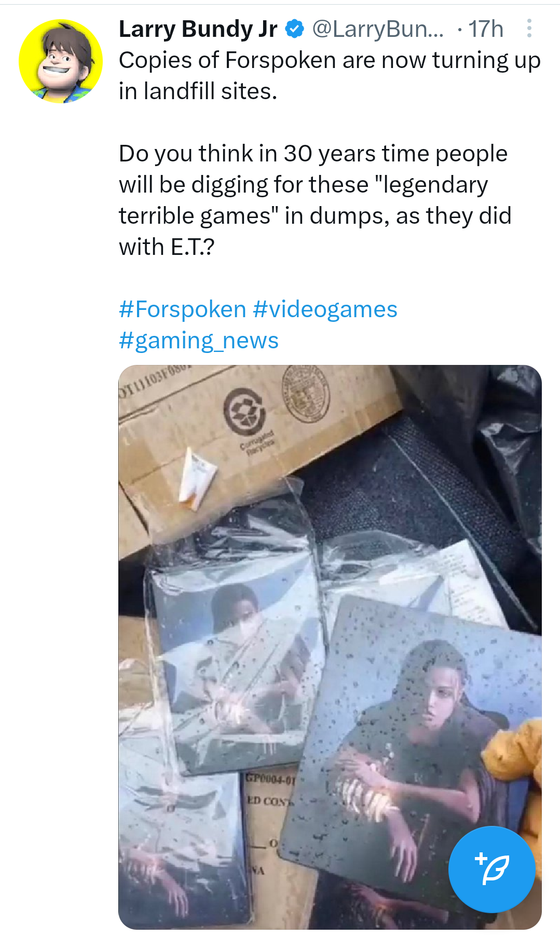Image resolution: width=560 pixels, height=937 pixels.
Task: Open the #videogames hashtag
Action: [x=325, y=309]
